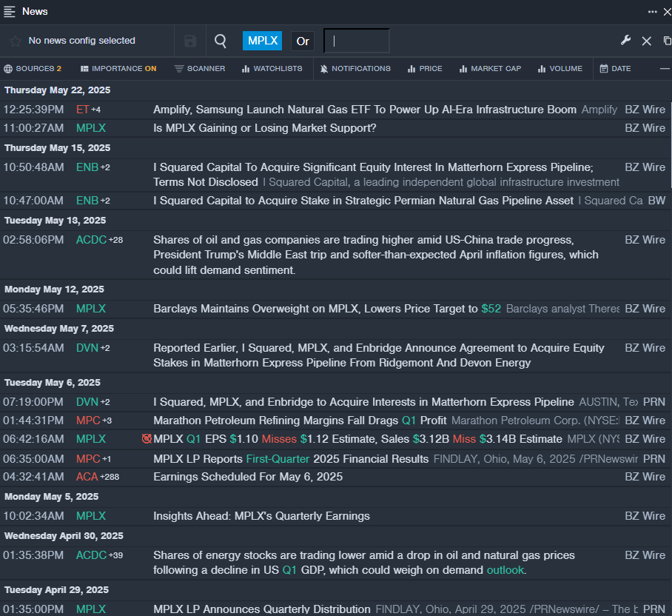Viewport: 672px width, 616px height.
Task: Click DVN ticker on the 07:19:00PM row
Action: tap(87, 402)
